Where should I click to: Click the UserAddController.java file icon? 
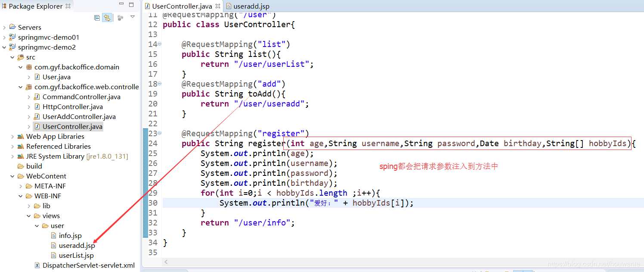tap(37, 116)
